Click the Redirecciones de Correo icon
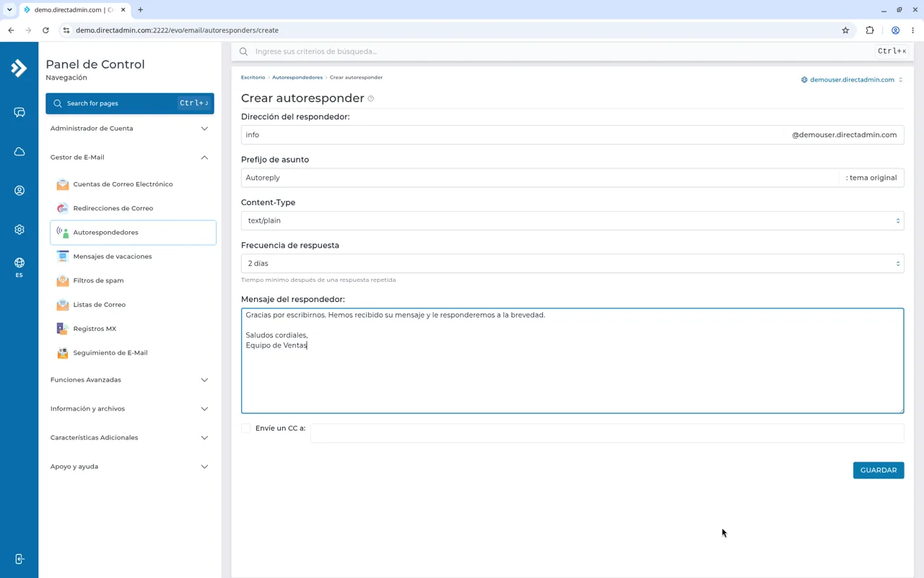 point(63,208)
